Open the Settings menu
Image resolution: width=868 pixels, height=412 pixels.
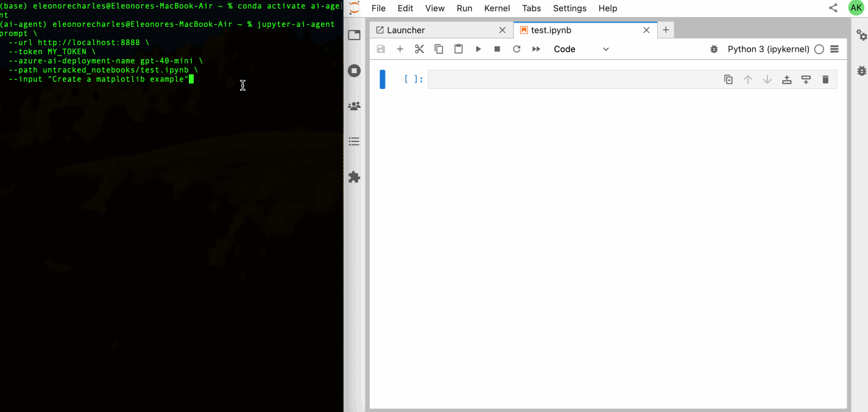tap(570, 9)
